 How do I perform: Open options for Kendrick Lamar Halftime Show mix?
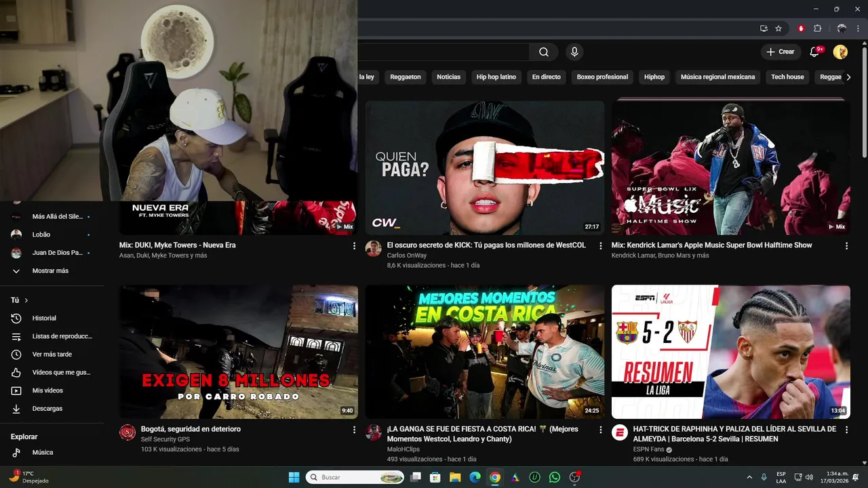[x=846, y=246]
